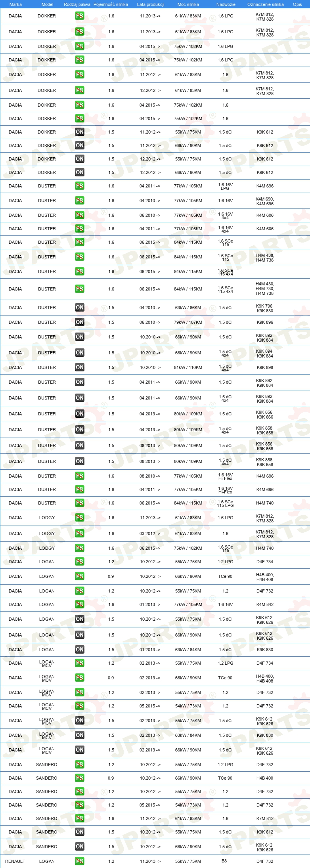The height and width of the screenshot is (868, 310).
Task: Select the 08.2010 production date cell
Action: coord(150,476)
